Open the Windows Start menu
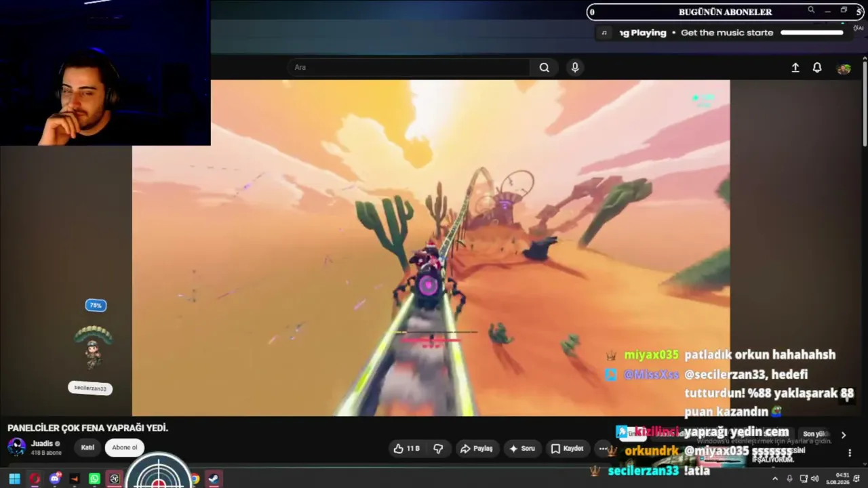This screenshot has width=868, height=488. click(14, 479)
